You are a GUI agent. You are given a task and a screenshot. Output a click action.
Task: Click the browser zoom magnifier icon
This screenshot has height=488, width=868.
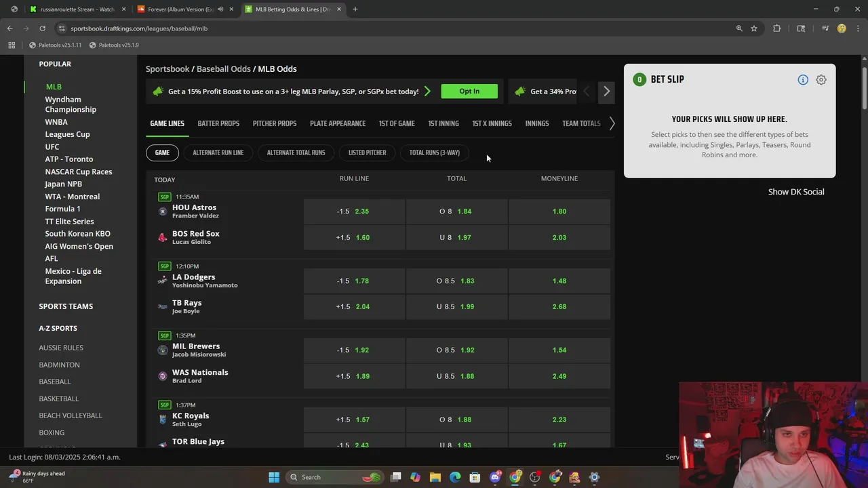coord(739,28)
